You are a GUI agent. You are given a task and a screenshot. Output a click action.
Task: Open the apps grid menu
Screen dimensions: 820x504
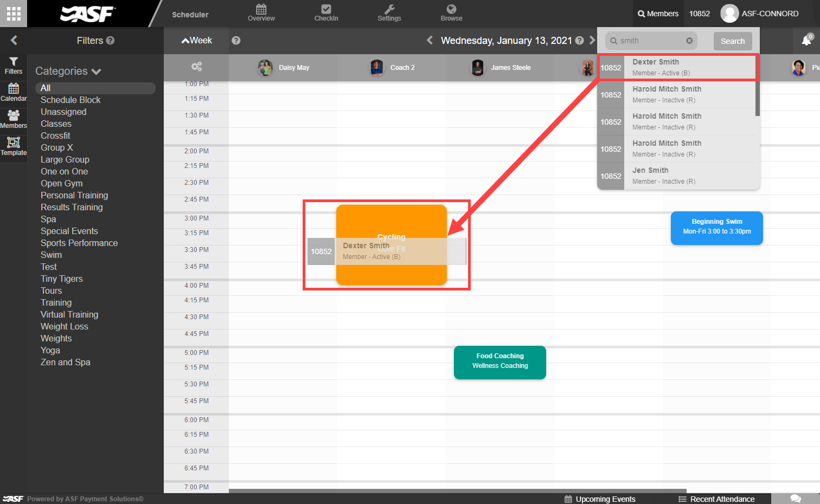point(14,14)
